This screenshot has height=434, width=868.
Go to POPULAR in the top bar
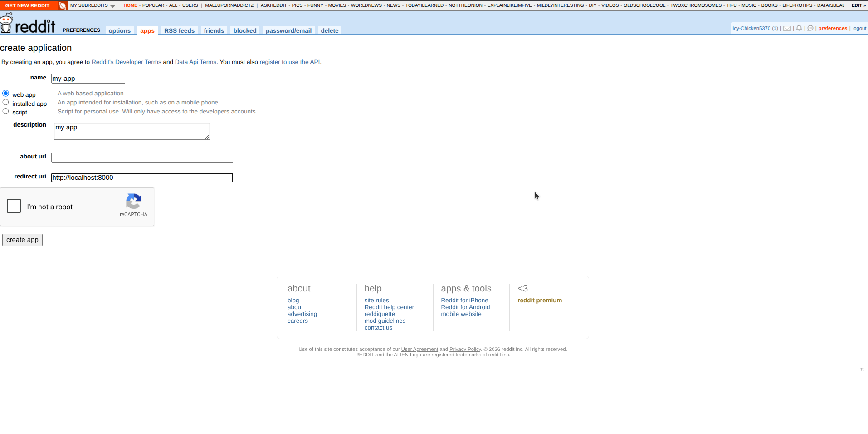tap(153, 5)
